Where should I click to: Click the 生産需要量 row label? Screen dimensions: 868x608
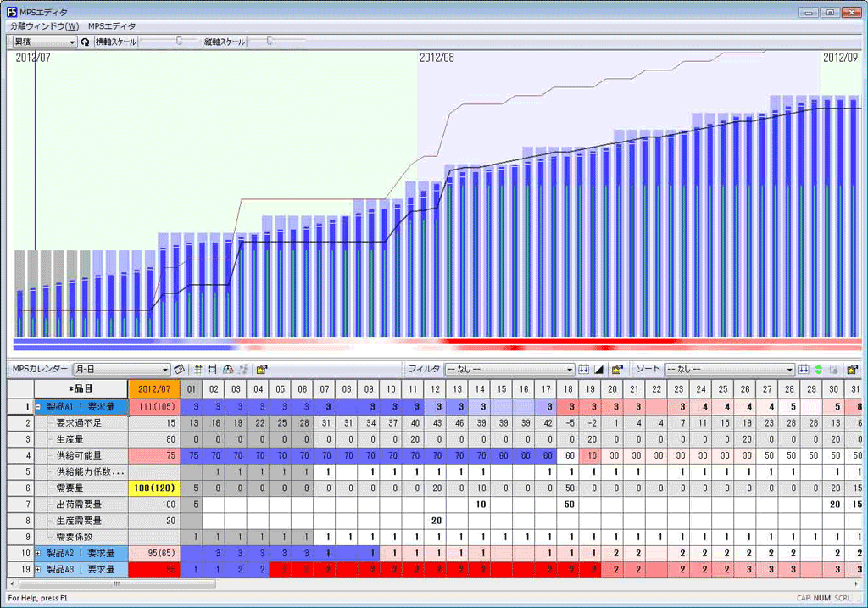(x=79, y=521)
